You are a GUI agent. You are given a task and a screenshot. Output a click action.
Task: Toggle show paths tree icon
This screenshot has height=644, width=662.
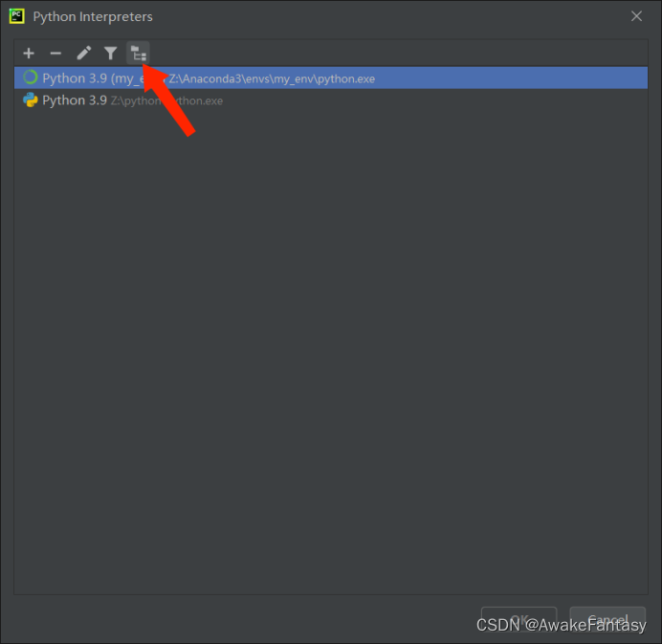138,54
